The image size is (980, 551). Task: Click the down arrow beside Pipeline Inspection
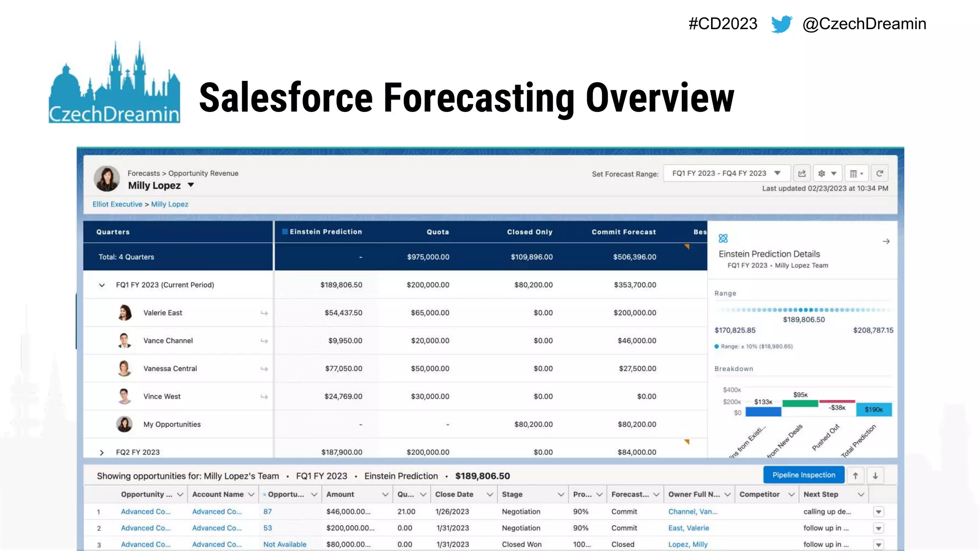coord(875,475)
